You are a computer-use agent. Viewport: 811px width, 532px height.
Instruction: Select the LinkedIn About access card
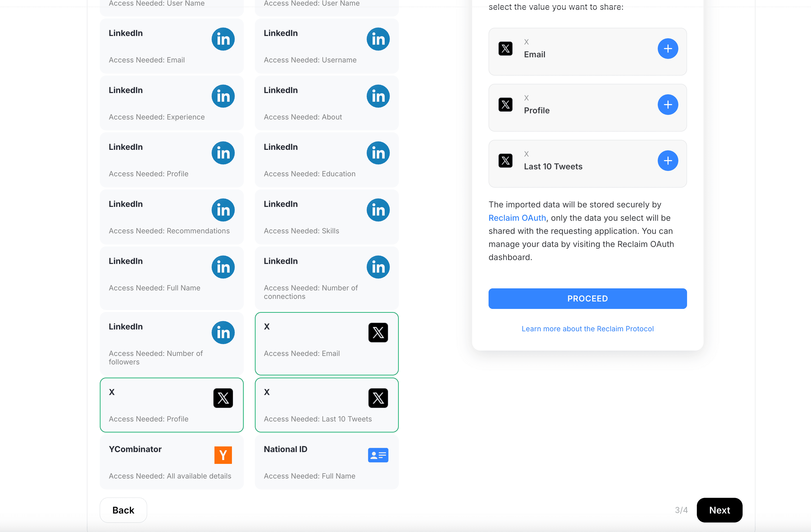click(327, 103)
